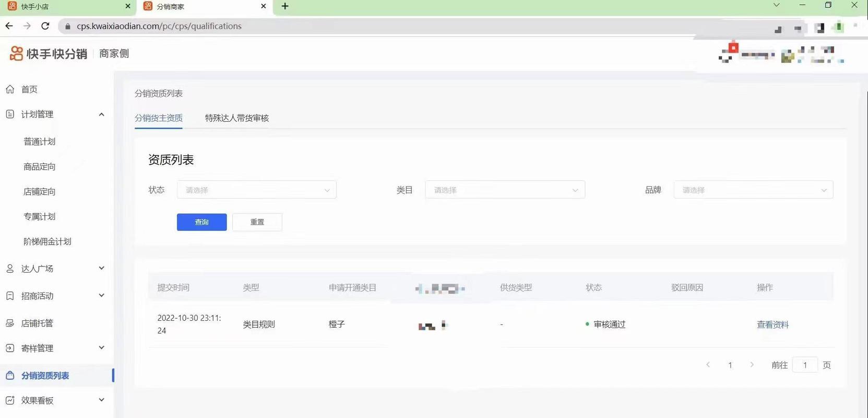
Task: Click the 快手快分销 logo
Action: point(48,53)
